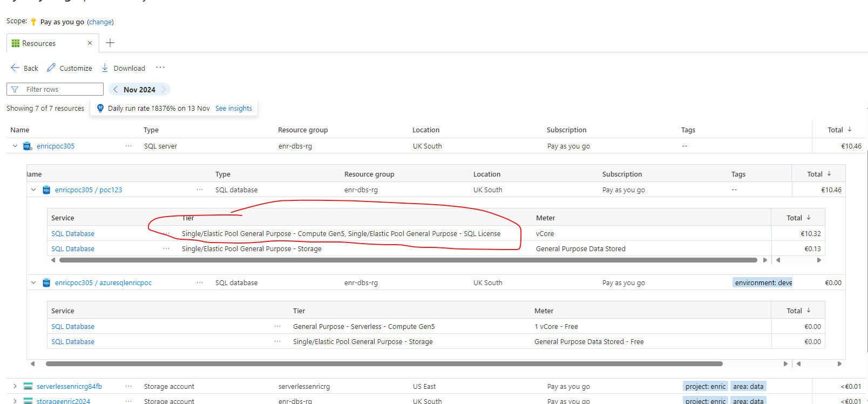
Task: Open See insights link
Action: 234,108
